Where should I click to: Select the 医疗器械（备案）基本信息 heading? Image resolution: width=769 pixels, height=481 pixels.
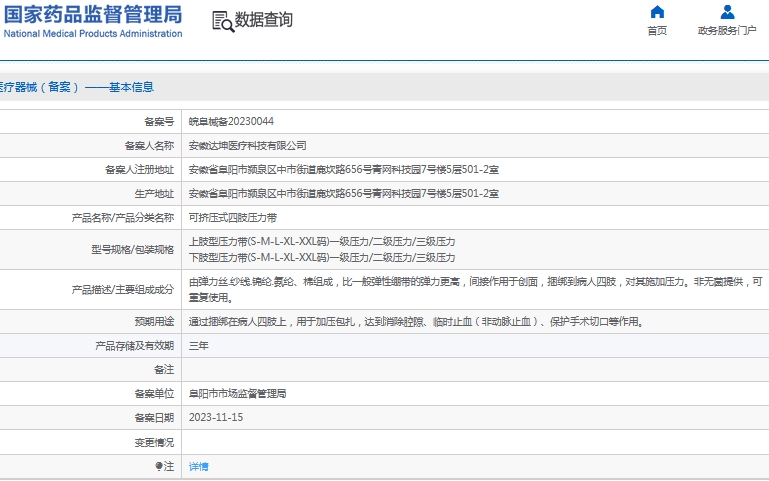click(x=77, y=87)
